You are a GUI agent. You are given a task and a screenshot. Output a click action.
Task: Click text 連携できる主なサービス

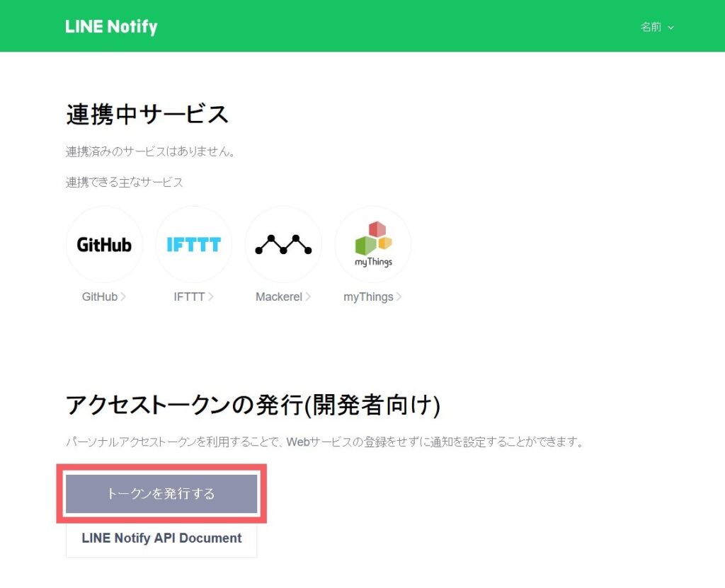pyautogui.click(x=125, y=182)
